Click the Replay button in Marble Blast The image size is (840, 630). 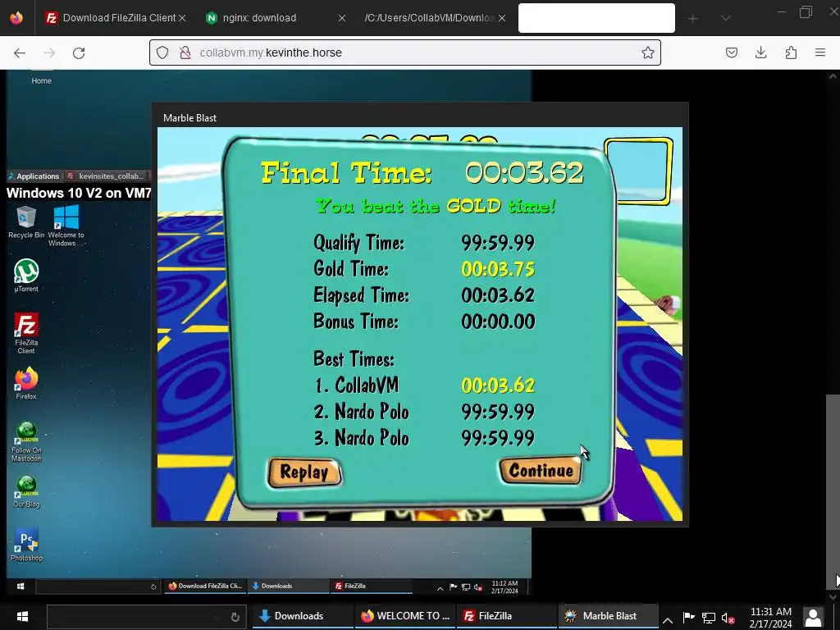(304, 472)
